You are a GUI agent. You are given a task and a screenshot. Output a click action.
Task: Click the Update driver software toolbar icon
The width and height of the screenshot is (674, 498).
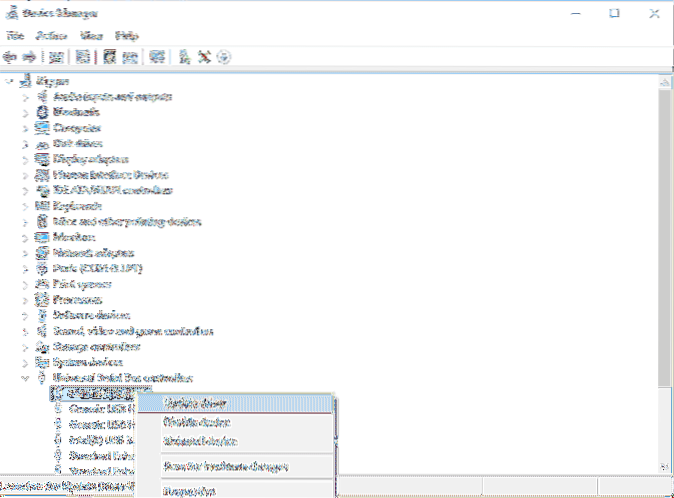coord(186,57)
